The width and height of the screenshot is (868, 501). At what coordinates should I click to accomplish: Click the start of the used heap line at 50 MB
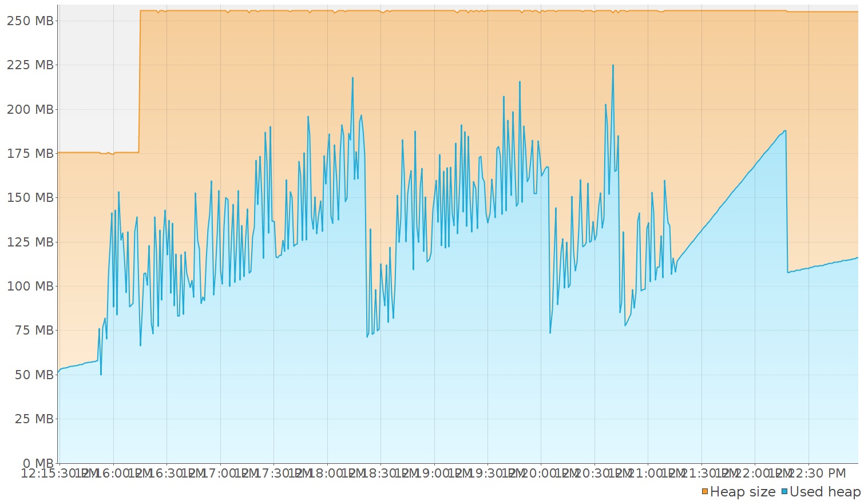(58, 372)
